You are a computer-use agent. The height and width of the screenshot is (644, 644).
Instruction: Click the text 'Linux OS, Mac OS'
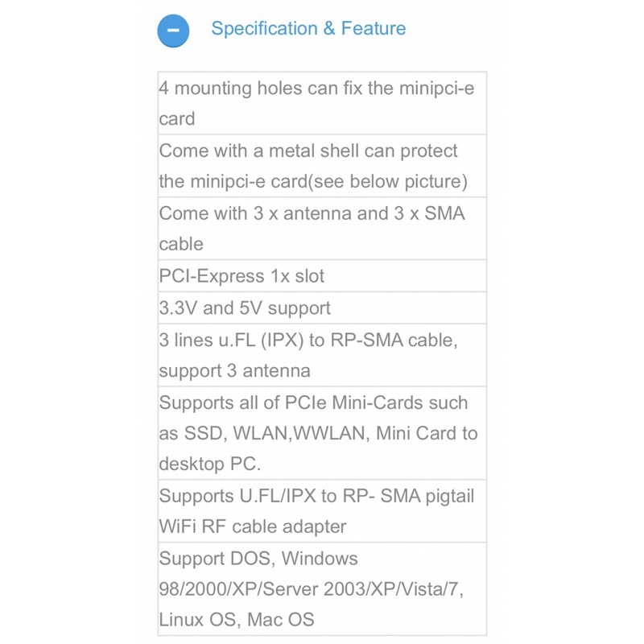pyautogui.click(x=237, y=620)
